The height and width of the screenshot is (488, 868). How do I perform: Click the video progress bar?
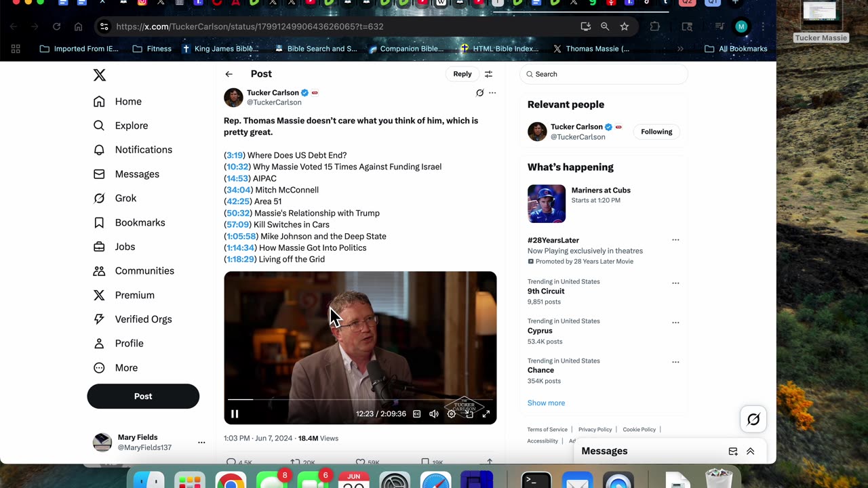point(360,400)
